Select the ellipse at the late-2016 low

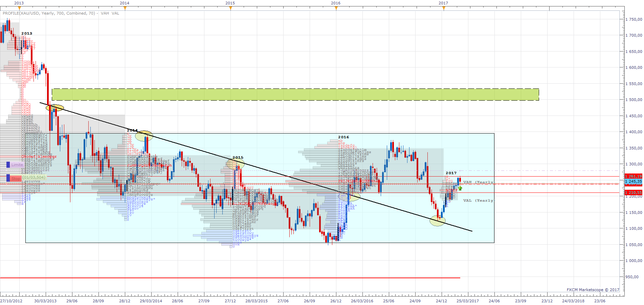click(437, 221)
